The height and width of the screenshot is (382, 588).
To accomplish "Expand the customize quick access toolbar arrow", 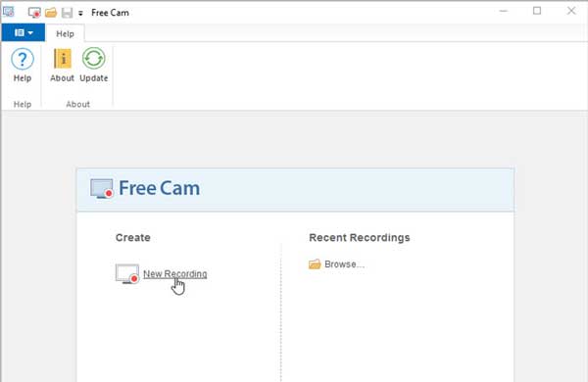I will pyautogui.click(x=80, y=13).
